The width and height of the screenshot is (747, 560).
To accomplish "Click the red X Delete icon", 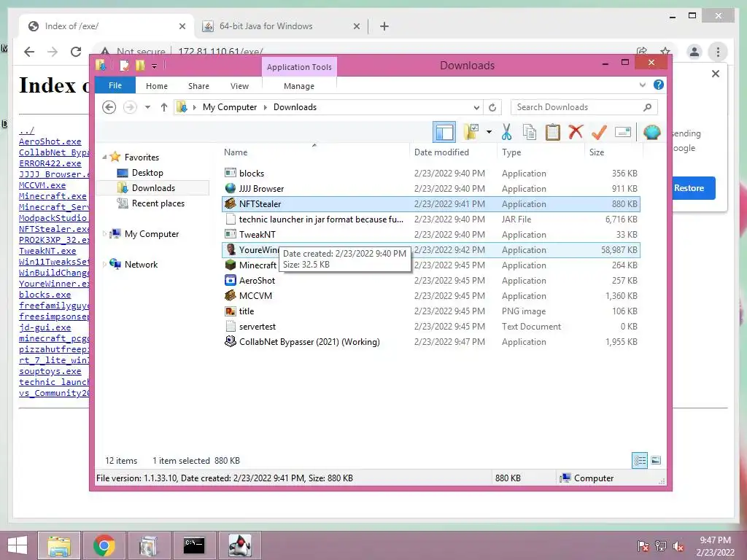I will (x=576, y=132).
